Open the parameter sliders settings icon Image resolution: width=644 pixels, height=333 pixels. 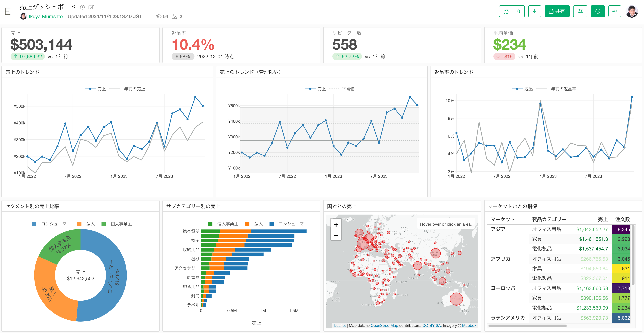coord(580,11)
